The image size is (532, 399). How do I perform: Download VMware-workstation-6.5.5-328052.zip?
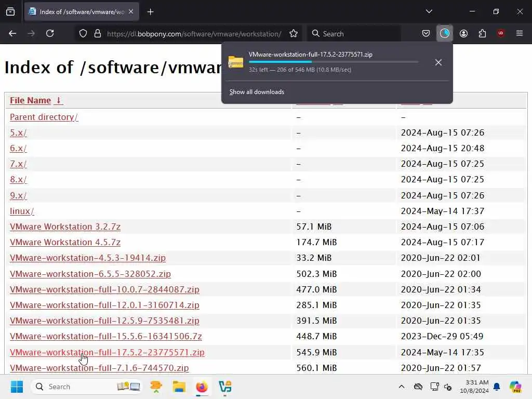pyautogui.click(x=90, y=274)
